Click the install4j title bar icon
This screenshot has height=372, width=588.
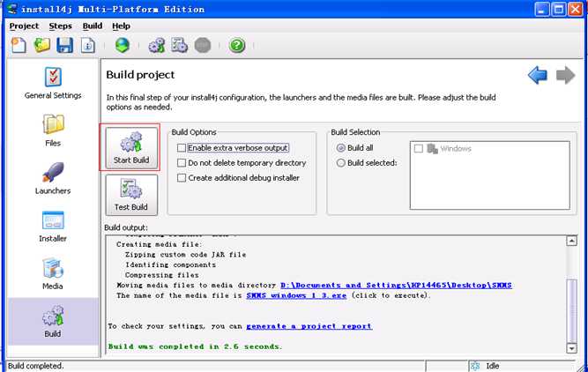pyautogui.click(x=12, y=9)
